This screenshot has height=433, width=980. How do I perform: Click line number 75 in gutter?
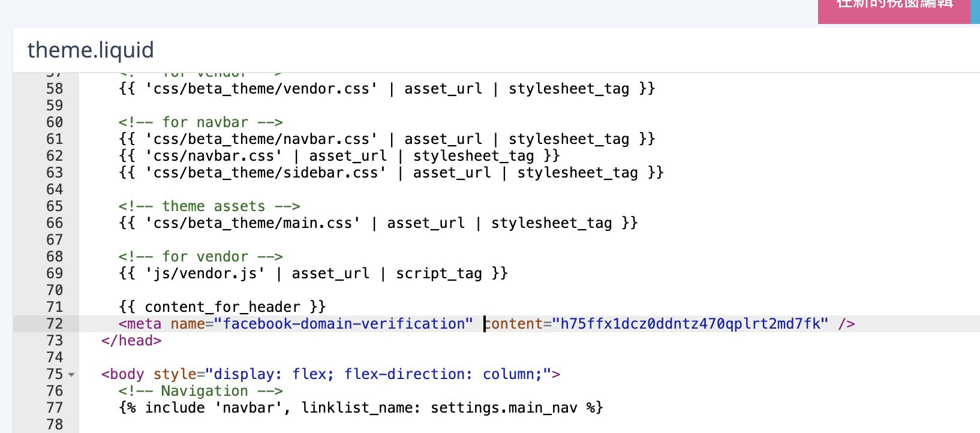click(55, 374)
